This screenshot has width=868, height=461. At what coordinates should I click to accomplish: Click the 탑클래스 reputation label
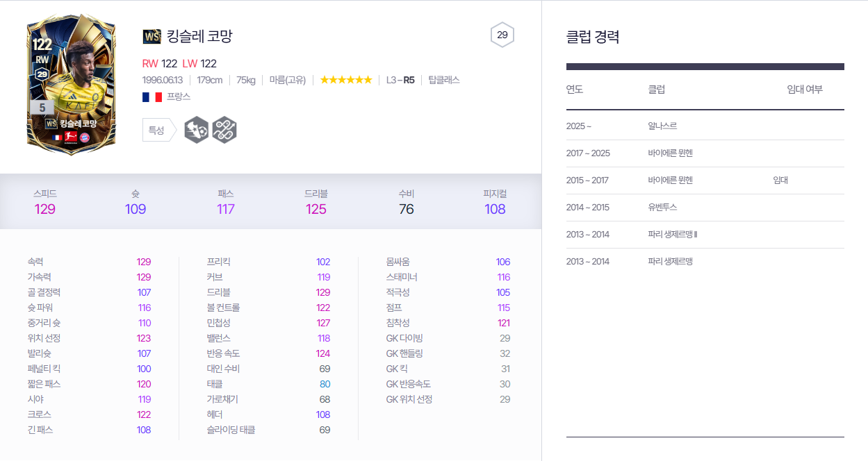(444, 80)
